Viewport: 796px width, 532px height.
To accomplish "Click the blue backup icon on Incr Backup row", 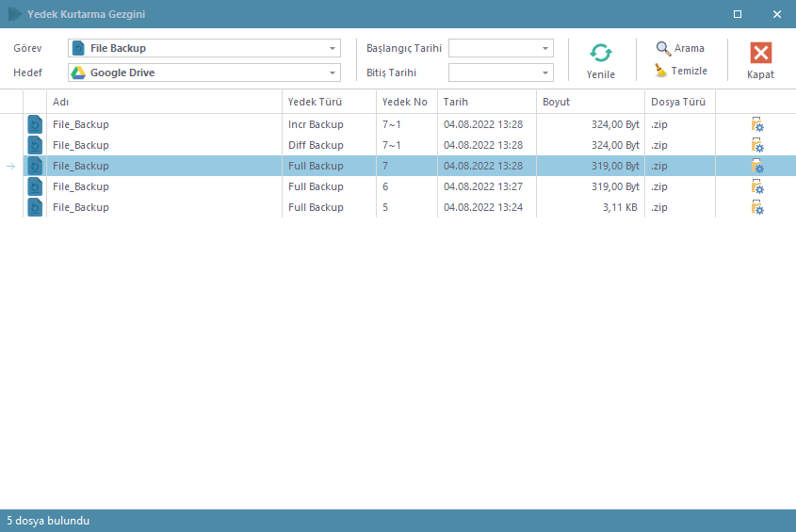I will pos(35,124).
